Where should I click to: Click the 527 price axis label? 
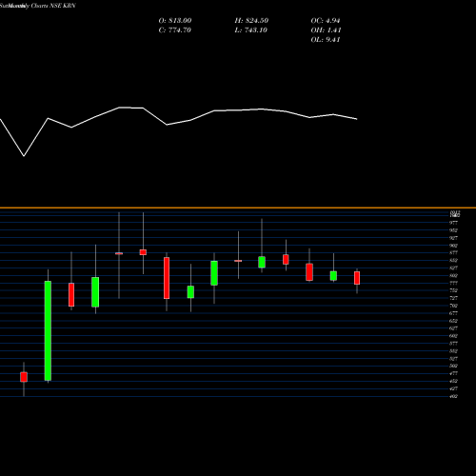pyautogui.click(x=453, y=359)
